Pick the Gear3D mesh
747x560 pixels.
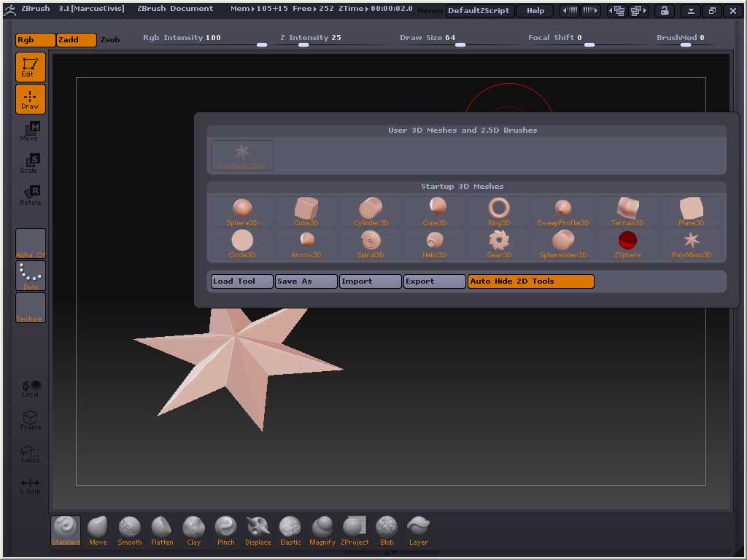tap(499, 244)
